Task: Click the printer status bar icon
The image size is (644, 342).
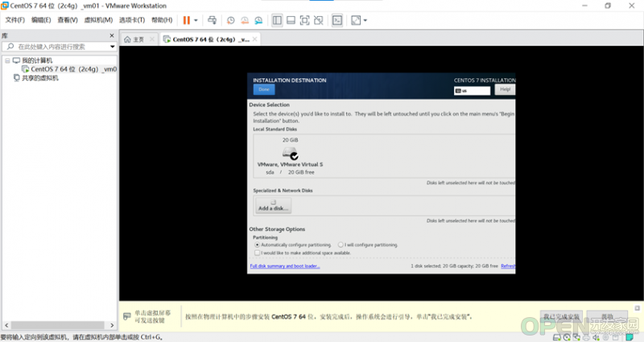Action: click(587, 337)
